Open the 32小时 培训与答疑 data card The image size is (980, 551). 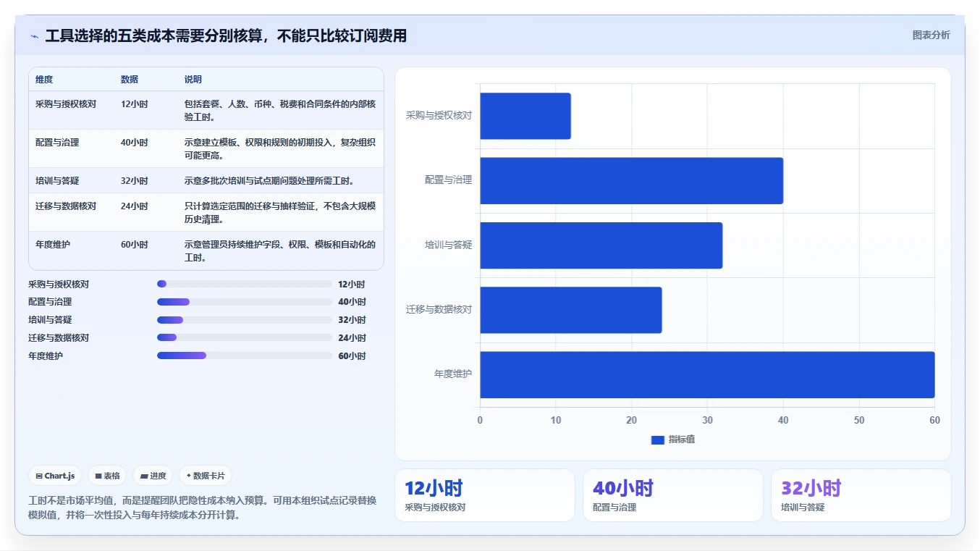pos(861,495)
